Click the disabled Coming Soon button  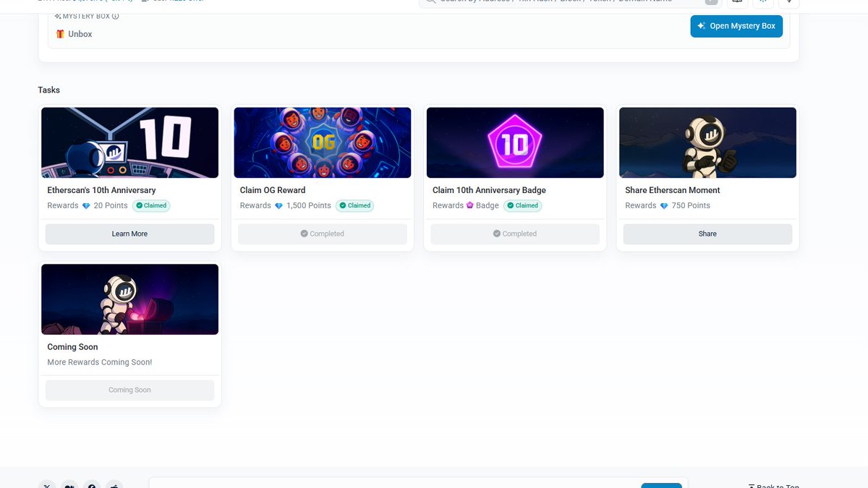(x=129, y=390)
